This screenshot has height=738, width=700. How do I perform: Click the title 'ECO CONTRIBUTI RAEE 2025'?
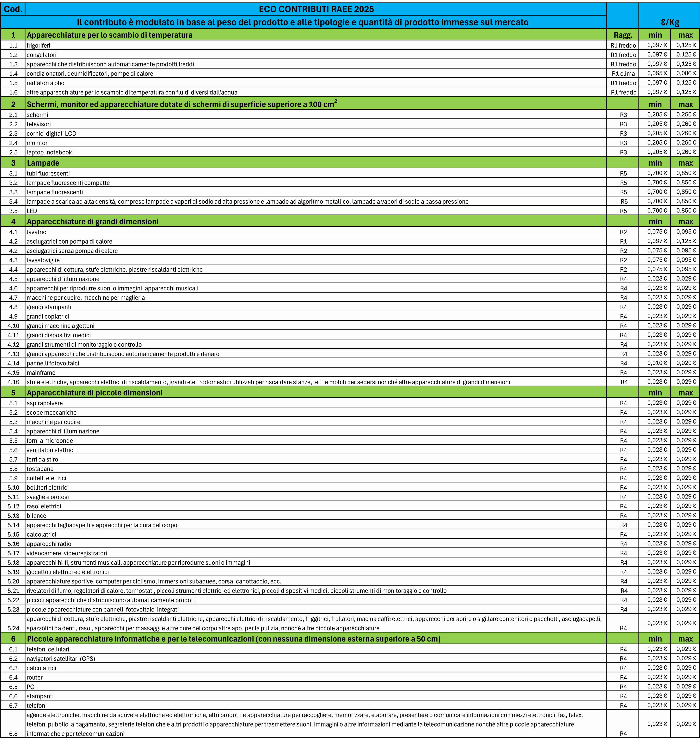[x=316, y=9]
